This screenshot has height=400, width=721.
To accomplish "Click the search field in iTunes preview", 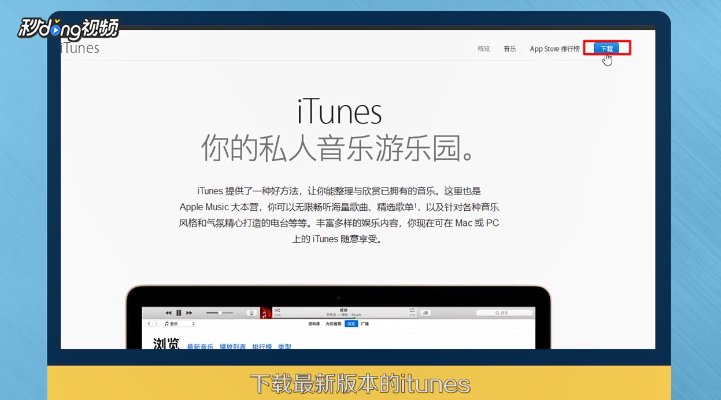I will pyautogui.click(x=504, y=313).
